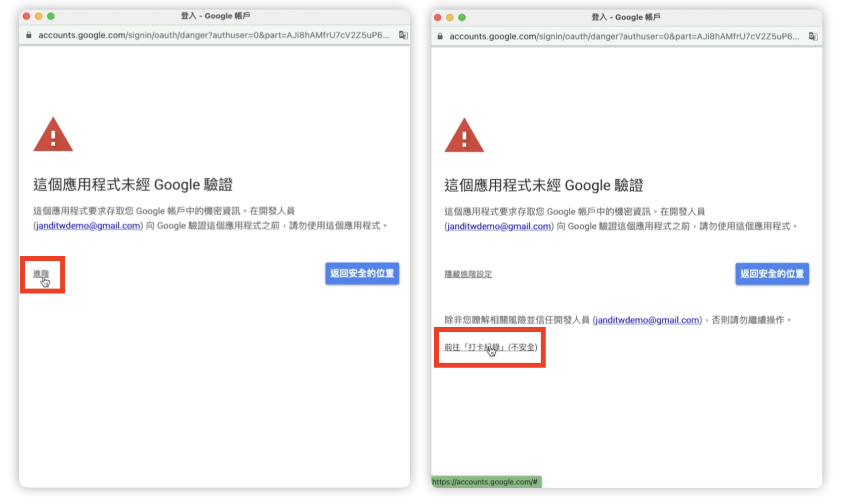
Task: Open the translate icon in the left window
Action: (403, 35)
